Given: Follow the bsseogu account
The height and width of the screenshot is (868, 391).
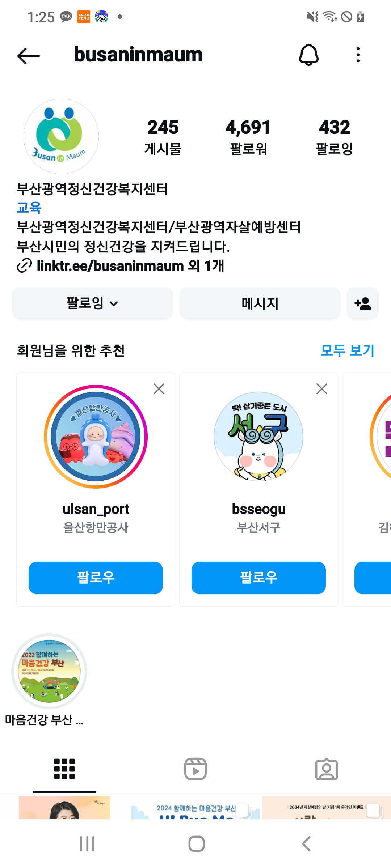Looking at the screenshot, I should click(x=258, y=578).
